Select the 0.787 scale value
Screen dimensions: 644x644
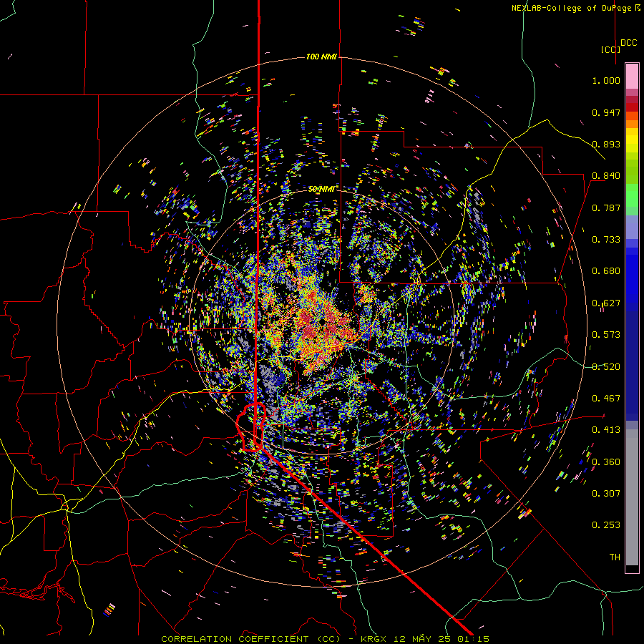(x=606, y=208)
